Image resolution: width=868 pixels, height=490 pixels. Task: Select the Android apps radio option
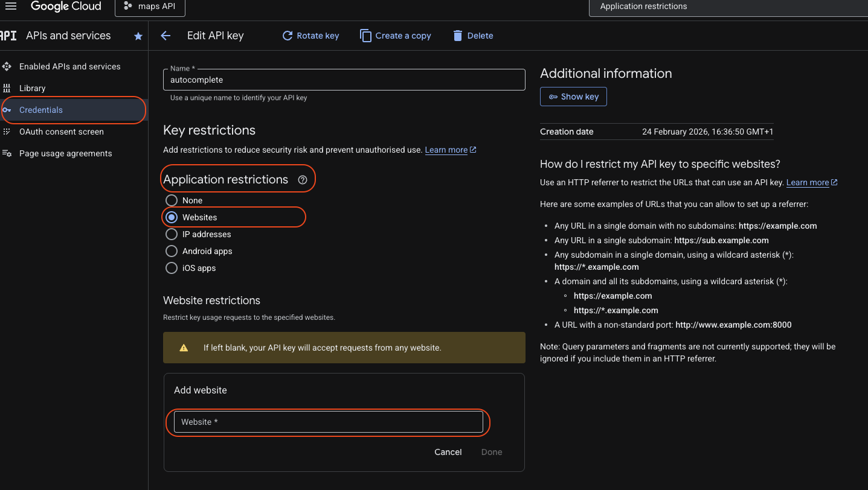pyautogui.click(x=172, y=251)
